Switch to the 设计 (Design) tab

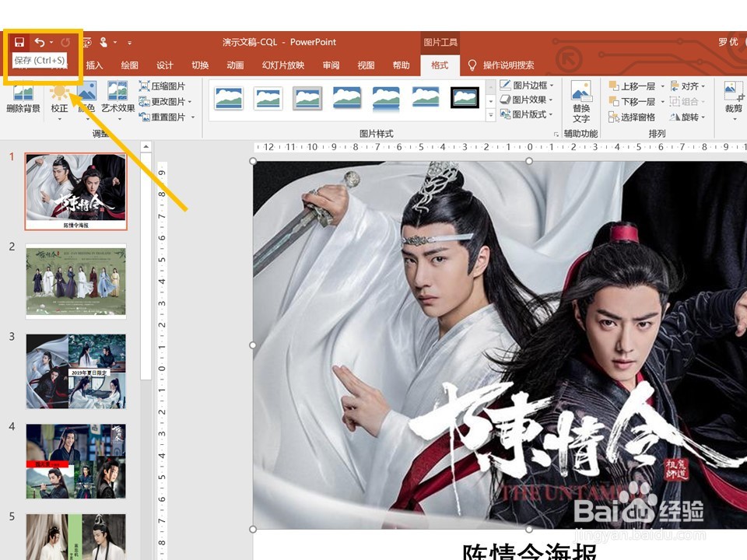point(165,65)
